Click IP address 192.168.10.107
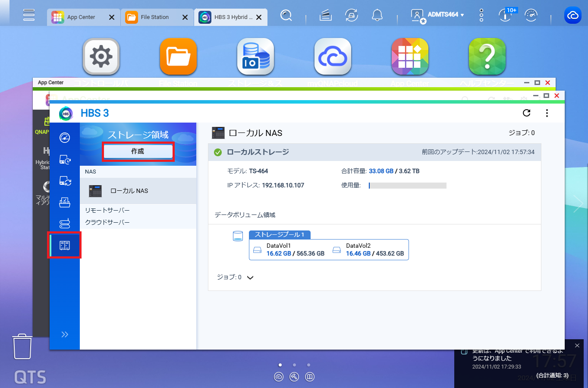 283,185
